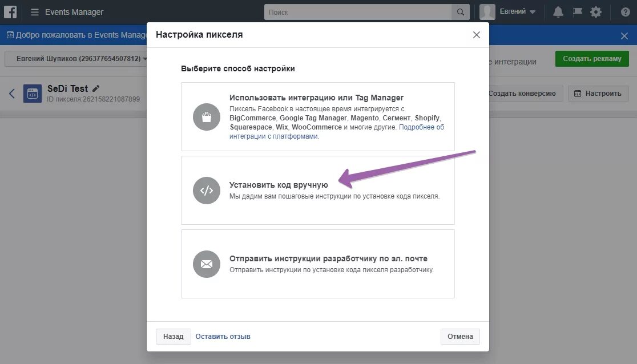The width and height of the screenshot is (637, 364).
Task: Click the envelope email icon
Action: (x=207, y=264)
